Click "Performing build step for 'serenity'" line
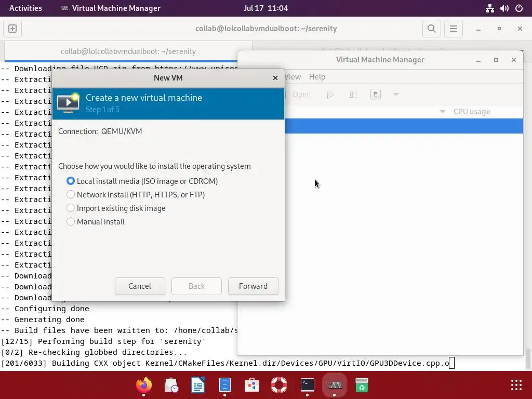532x399 pixels. (x=122, y=341)
